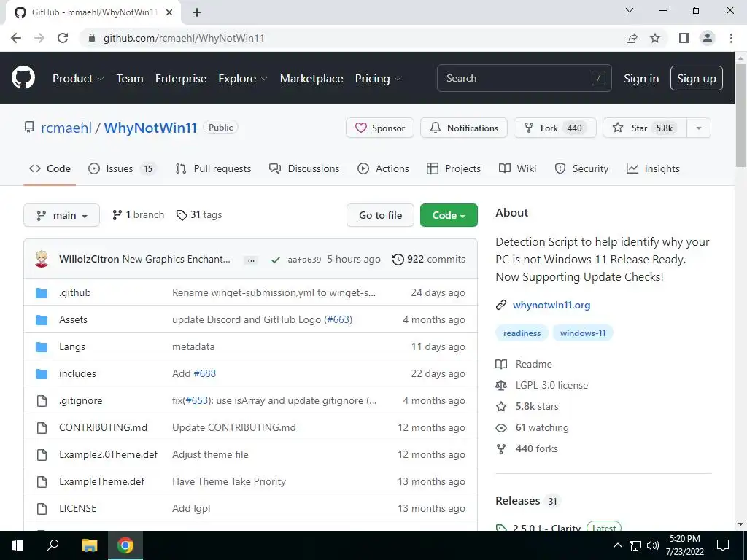The height and width of the screenshot is (560, 747).
Task: Expand the Explore menu
Action: tap(243, 78)
